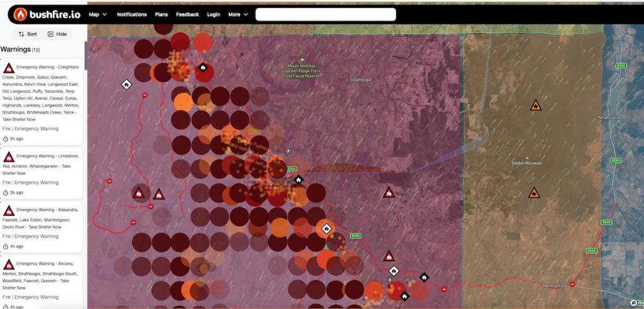Select the Ancona, Merton emergency warning card

[43, 276]
